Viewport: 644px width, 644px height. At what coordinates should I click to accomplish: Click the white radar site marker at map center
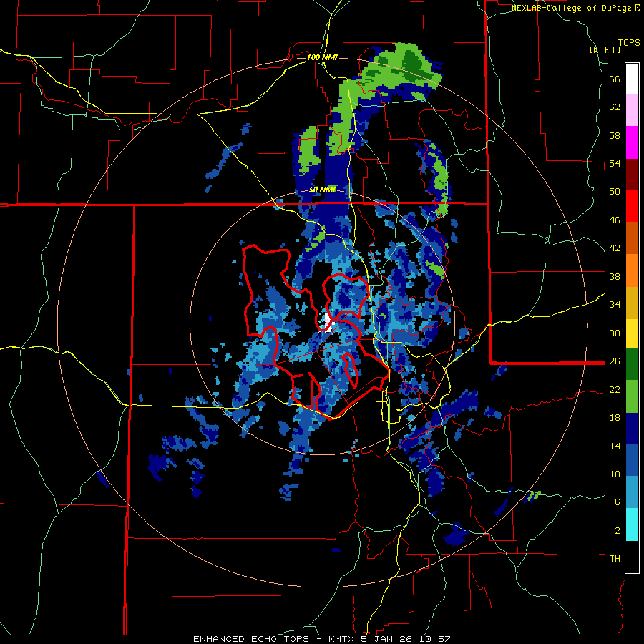(x=327, y=321)
